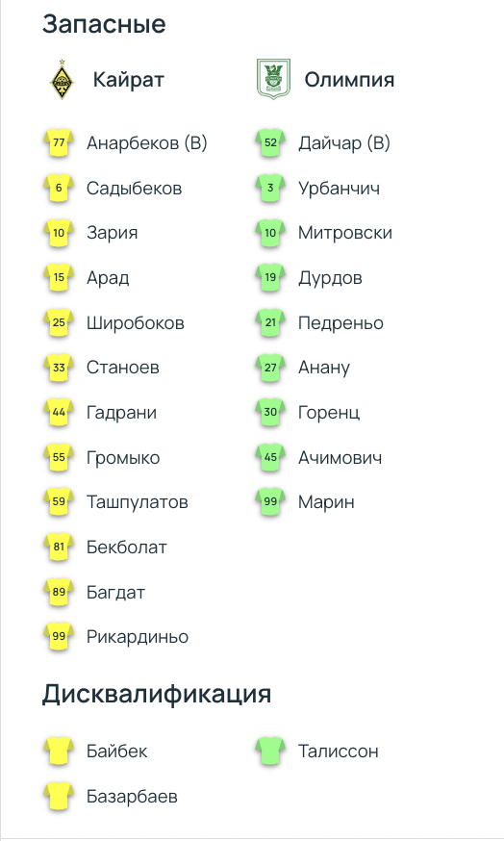Click the green number 45 jersey icon
The image size is (504, 841).
(270, 457)
